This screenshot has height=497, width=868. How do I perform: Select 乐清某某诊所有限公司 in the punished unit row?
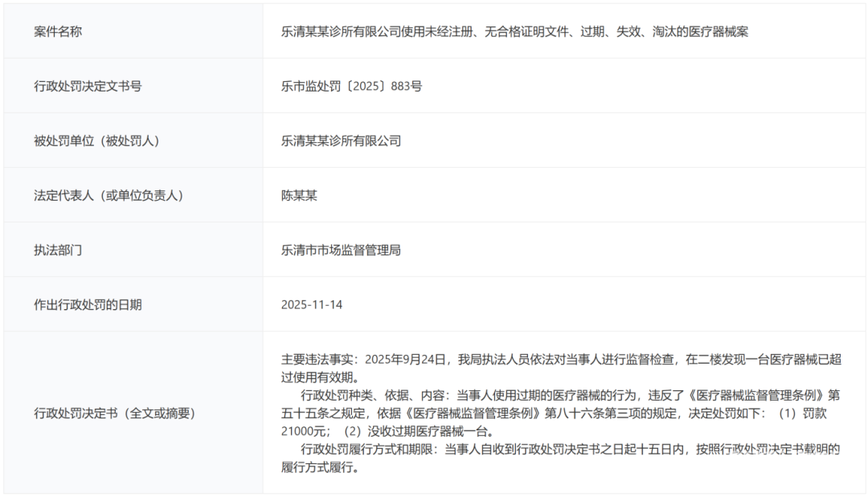[341, 141]
